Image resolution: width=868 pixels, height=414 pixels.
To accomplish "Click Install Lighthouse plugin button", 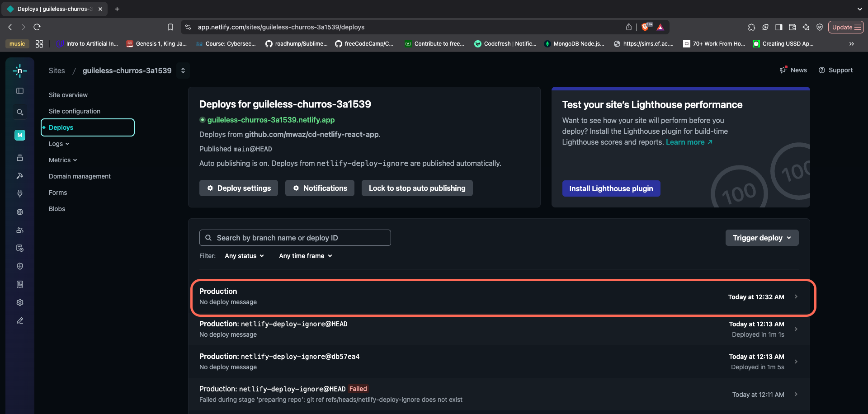I will (x=611, y=188).
